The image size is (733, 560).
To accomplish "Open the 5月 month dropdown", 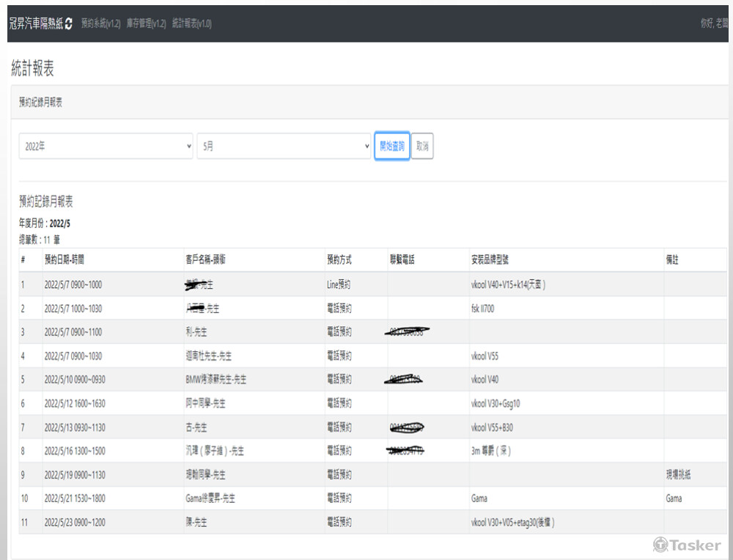I will click(x=284, y=146).
